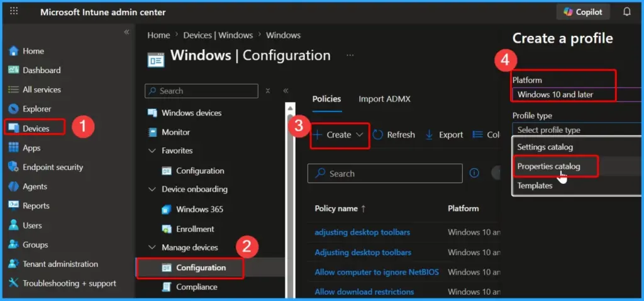The height and width of the screenshot is (301, 644).
Task: Collapse the Manage devices section
Action: click(x=152, y=247)
